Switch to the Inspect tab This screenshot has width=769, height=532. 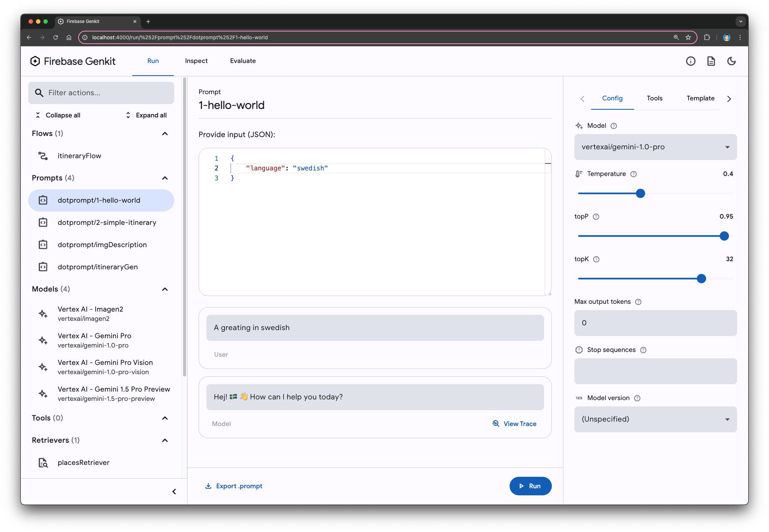[x=196, y=60]
